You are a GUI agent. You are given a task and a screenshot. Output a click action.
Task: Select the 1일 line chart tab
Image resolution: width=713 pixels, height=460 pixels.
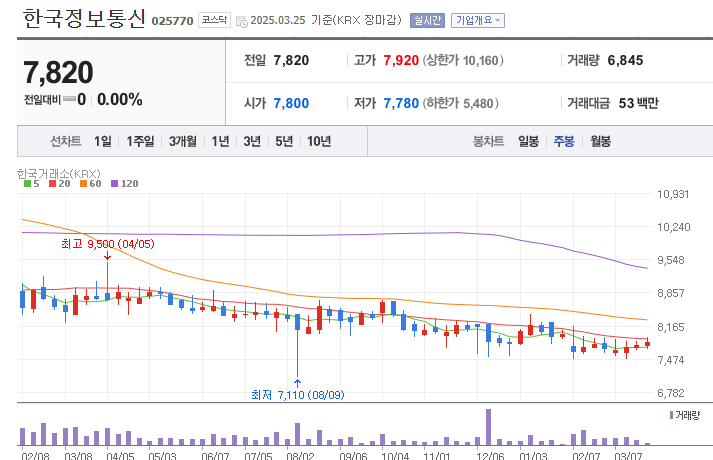(x=103, y=141)
